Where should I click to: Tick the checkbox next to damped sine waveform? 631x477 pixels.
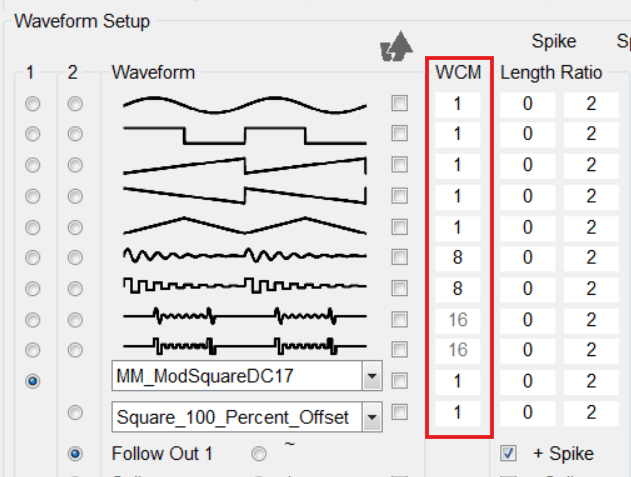399,257
